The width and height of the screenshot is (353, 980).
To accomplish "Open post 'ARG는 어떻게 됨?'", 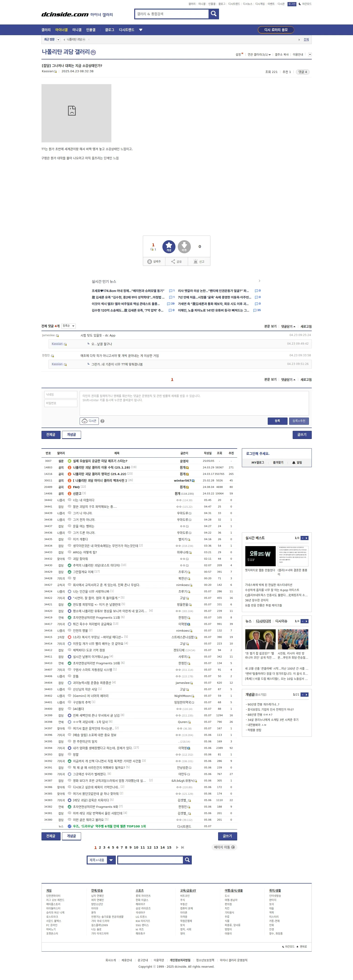I will 85,552.
